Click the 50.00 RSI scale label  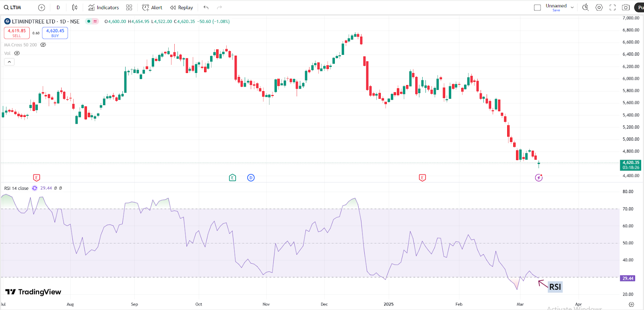628,243
